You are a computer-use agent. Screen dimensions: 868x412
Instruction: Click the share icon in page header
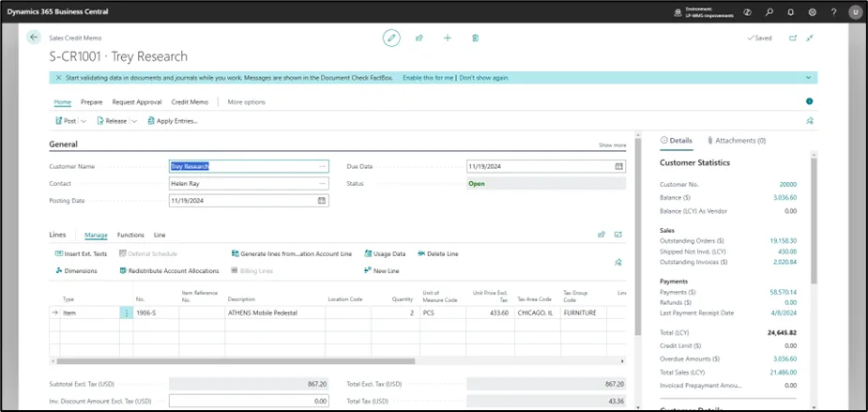point(419,38)
